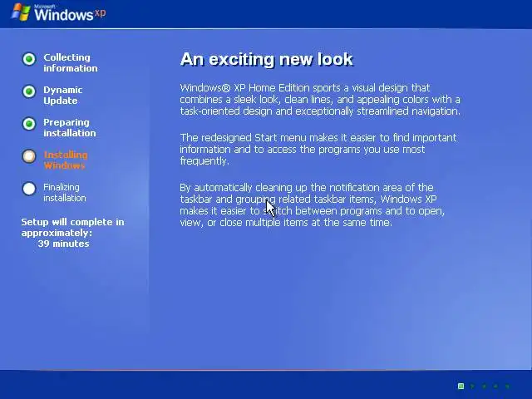
Task: Select the Installing Windows step bullet
Action: [x=29, y=156]
